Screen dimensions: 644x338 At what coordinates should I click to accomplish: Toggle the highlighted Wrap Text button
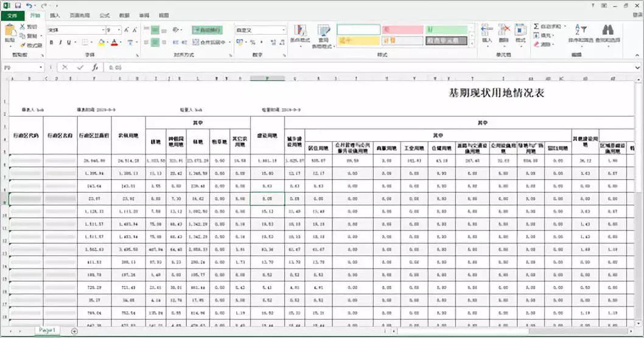[207, 30]
